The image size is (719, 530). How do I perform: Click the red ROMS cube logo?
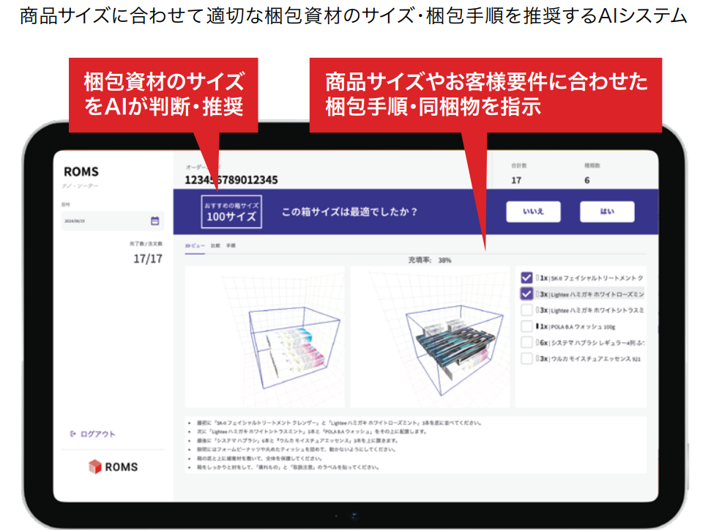pos(96,467)
